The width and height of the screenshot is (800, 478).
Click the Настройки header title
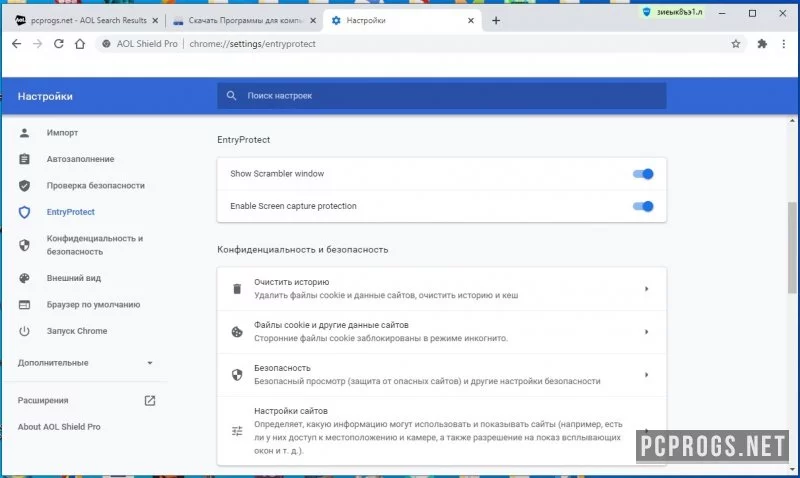45,96
